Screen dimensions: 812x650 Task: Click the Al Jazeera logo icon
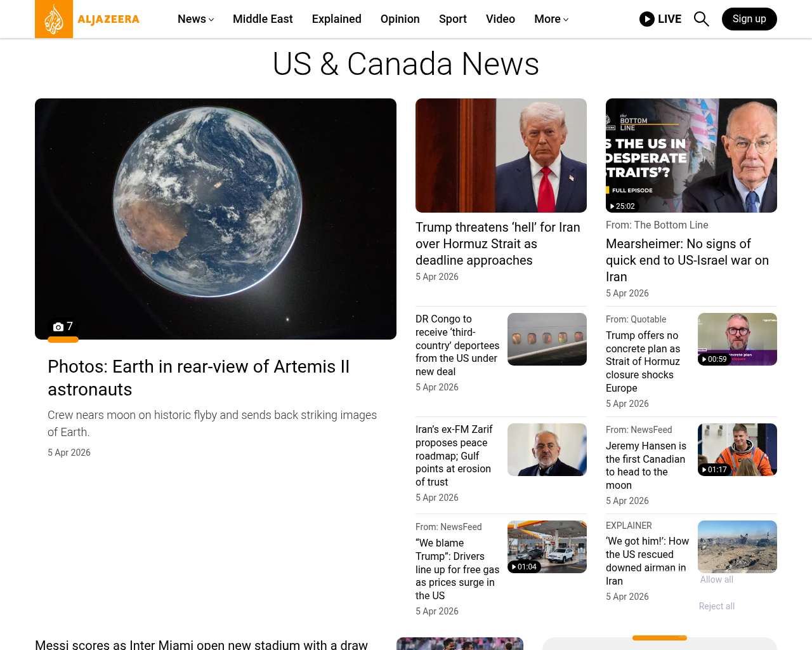(54, 19)
